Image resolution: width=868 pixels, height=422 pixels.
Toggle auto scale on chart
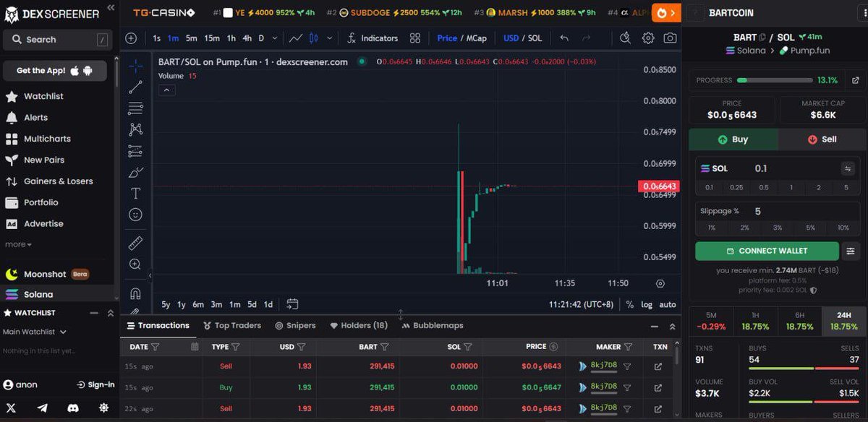668,304
